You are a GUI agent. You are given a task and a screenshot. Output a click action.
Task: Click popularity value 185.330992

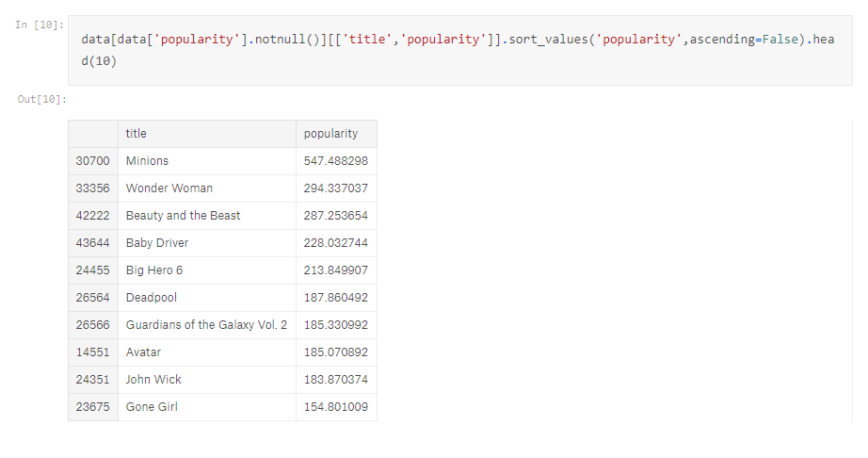click(x=337, y=325)
